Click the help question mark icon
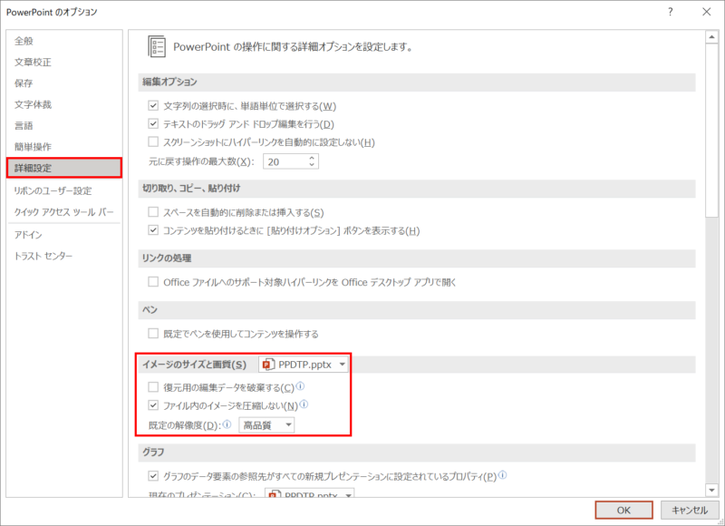This screenshot has height=526, width=725. pyautogui.click(x=670, y=12)
